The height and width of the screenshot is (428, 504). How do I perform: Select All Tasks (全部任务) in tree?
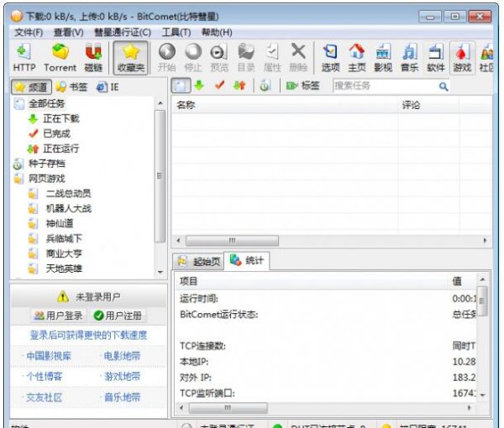click(x=46, y=103)
